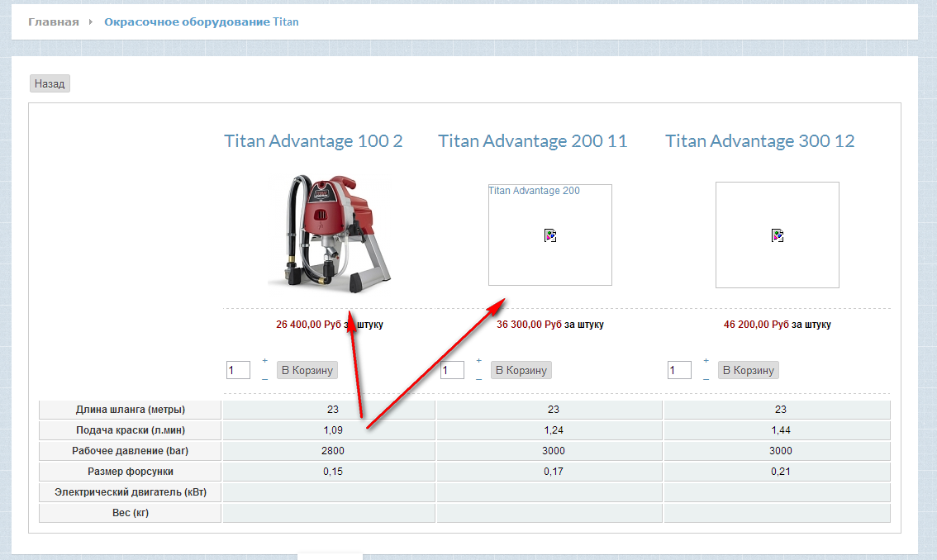Open Titan Advantage 200 11 product title
This screenshot has height=560, width=937.
pos(532,141)
